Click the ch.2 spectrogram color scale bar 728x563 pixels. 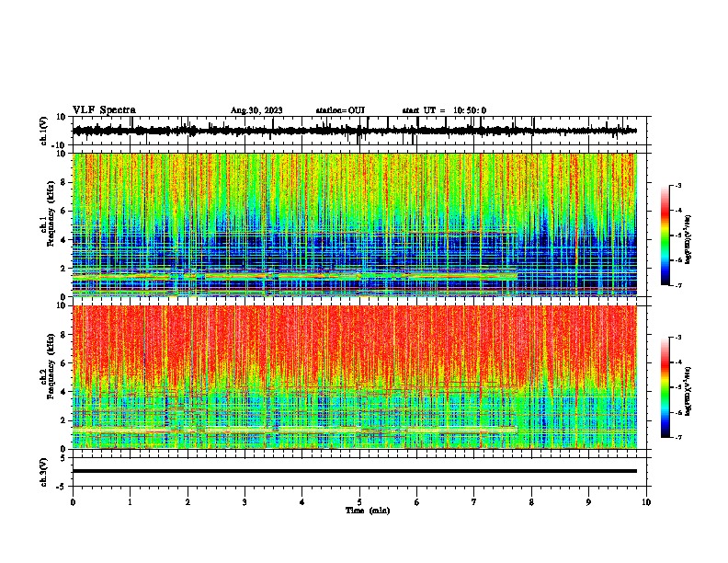[665, 387]
